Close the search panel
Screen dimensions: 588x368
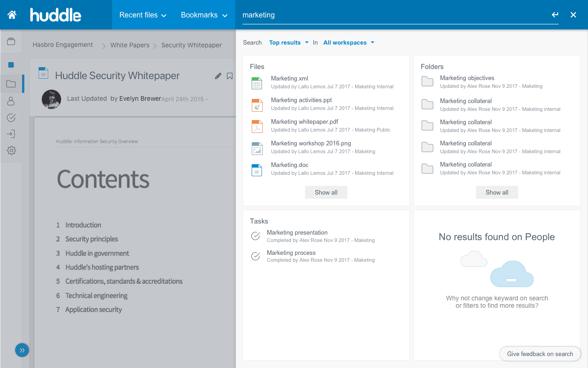[x=573, y=15]
